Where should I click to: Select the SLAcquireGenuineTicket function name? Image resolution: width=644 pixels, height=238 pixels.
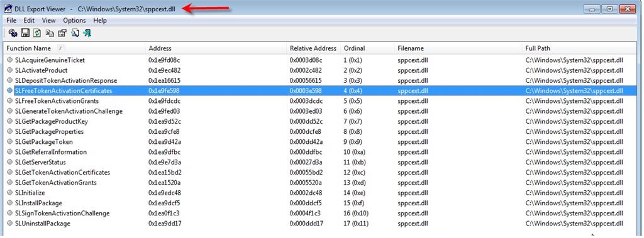pyautogui.click(x=50, y=60)
